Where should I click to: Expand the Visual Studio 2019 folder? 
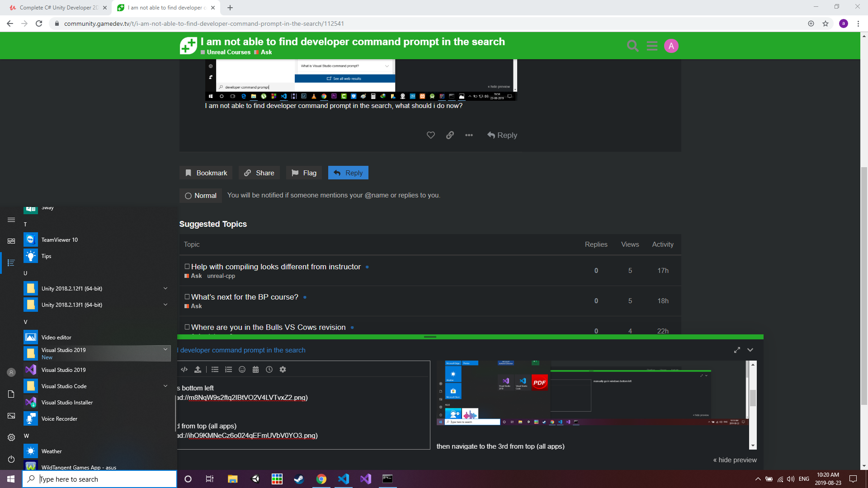pos(165,350)
